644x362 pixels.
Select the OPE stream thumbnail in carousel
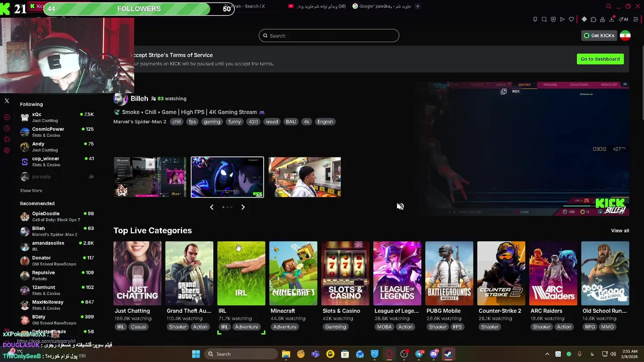pyautogui.click(x=150, y=177)
